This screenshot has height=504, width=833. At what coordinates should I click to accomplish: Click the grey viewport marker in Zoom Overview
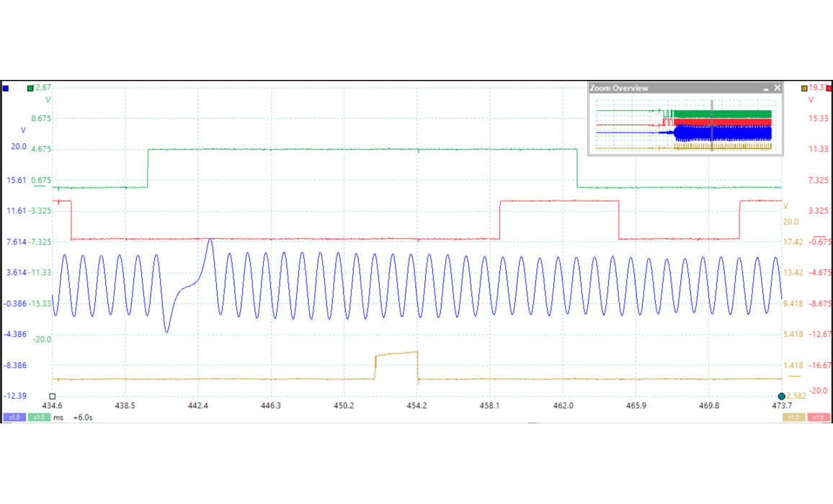pos(711,125)
